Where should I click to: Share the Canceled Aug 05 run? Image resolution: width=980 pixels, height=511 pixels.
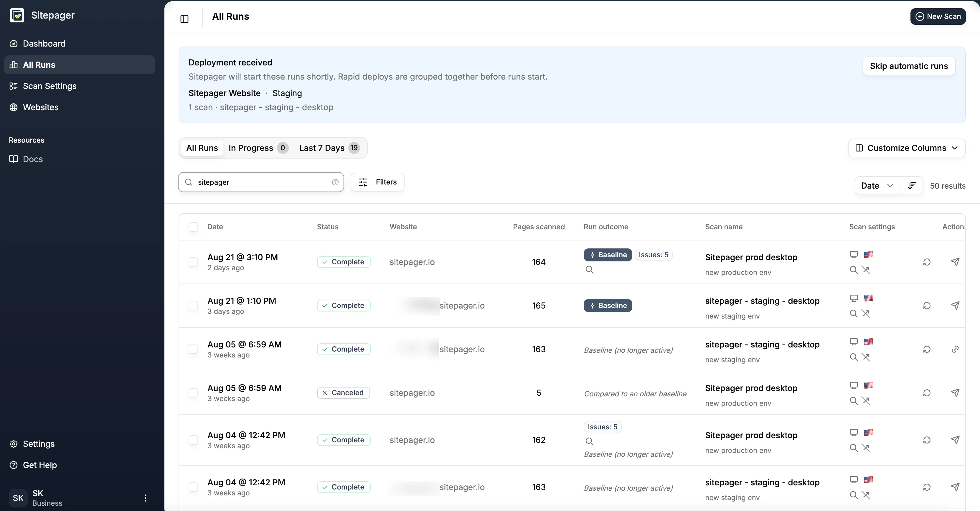(955, 393)
